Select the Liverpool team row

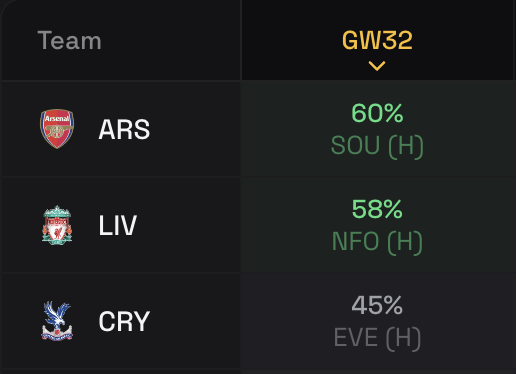pyautogui.click(x=259, y=225)
